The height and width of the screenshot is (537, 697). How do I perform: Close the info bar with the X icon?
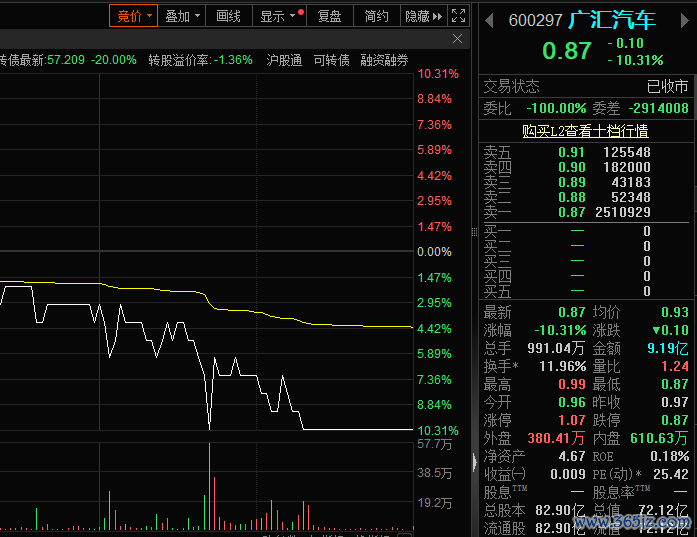coord(458,39)
